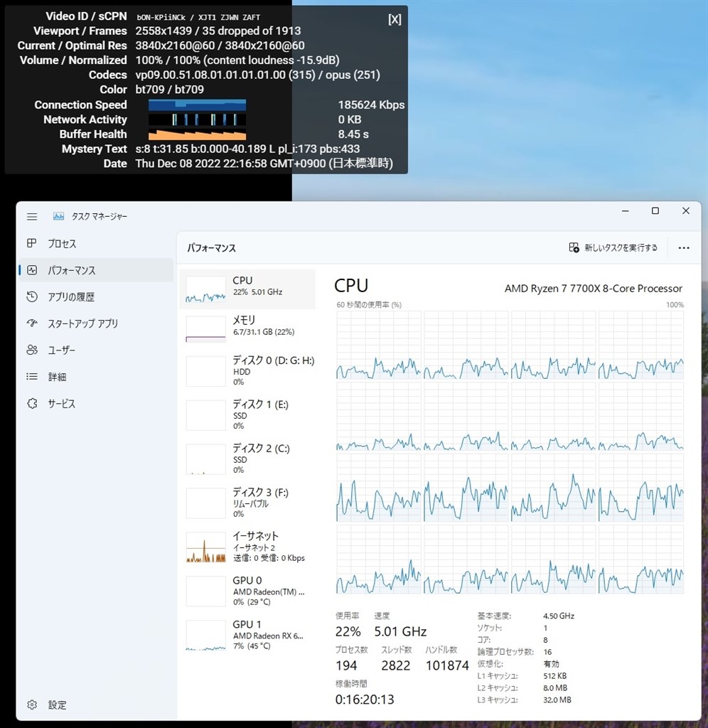Click the 基本速度 value 4.50 GHz
Image resolution: width=708 pixels, height=728 pixels.
[x=559, y=616]
